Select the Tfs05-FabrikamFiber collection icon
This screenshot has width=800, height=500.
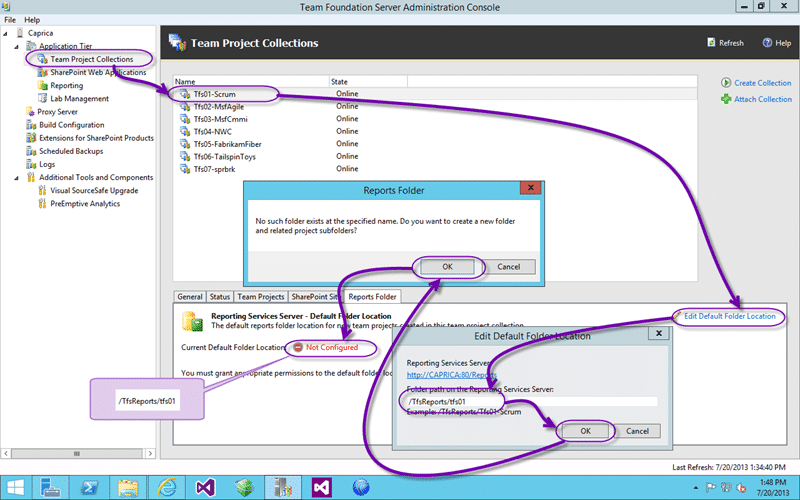click(x=185, y=144)
